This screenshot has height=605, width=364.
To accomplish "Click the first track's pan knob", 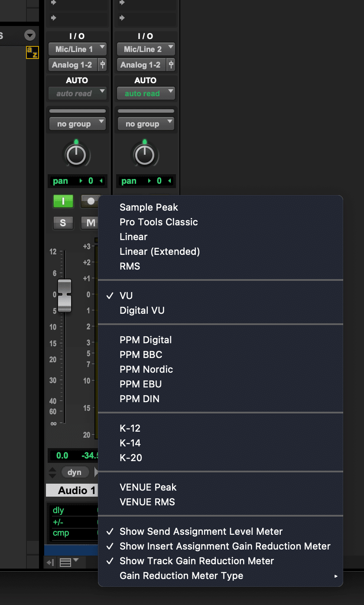I will click(x=77, y=154).
